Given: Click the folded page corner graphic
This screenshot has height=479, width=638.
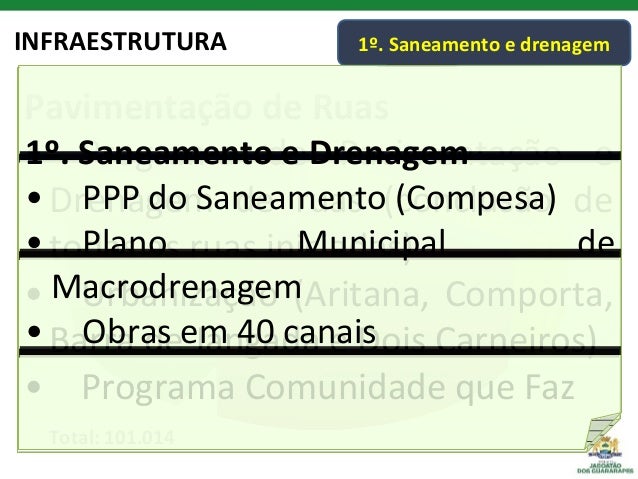Looking at the screenshot, I should (x=603, y=431).
